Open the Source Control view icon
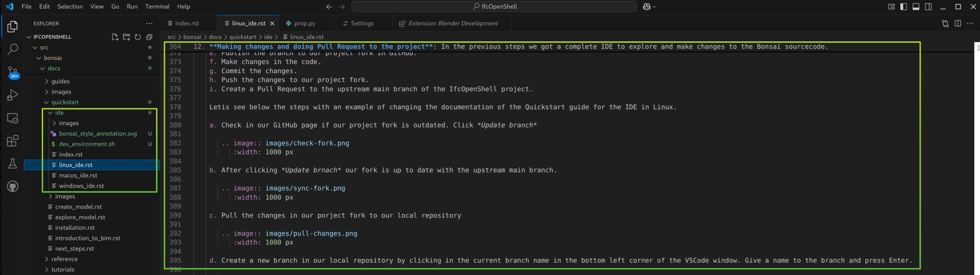Viewport: 980px width, 275px height. click(13, 72)
